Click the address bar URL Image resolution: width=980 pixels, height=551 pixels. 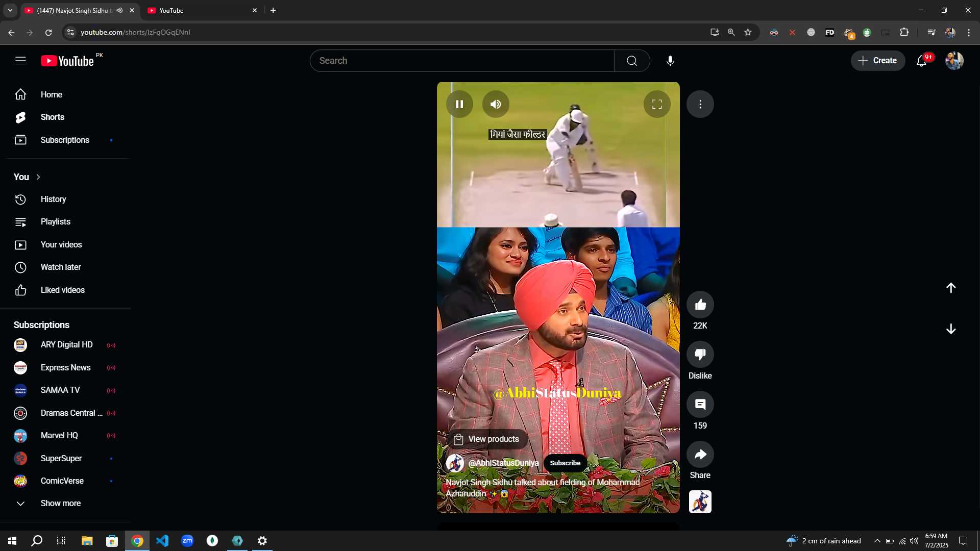point(135,32)
